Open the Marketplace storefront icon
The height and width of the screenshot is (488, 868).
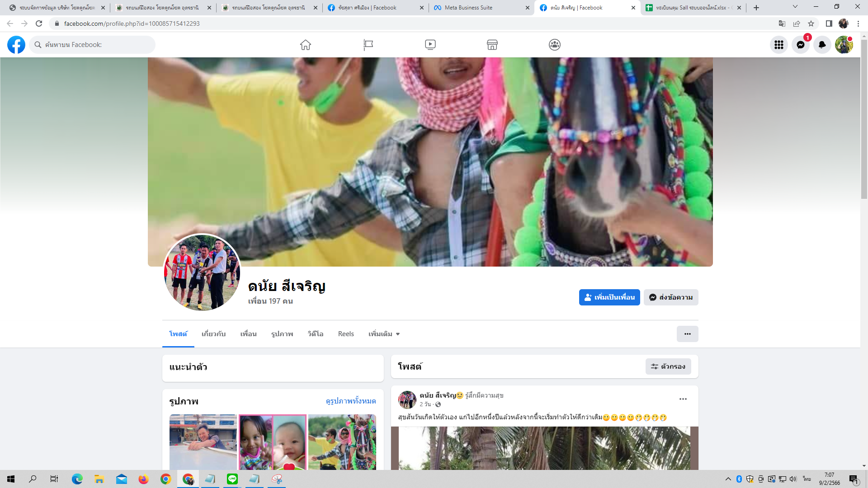(x=492, y=45)
